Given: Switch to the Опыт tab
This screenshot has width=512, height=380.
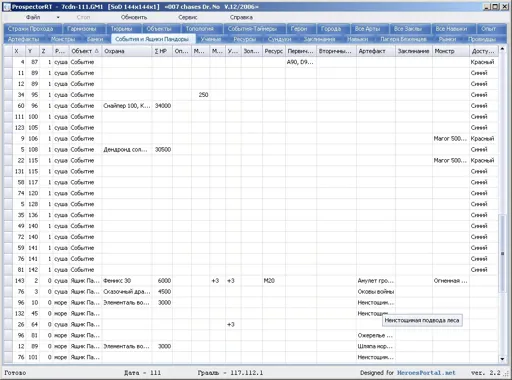Looking at the screenshot, I should pyautogui.click(x=491, y=29).
